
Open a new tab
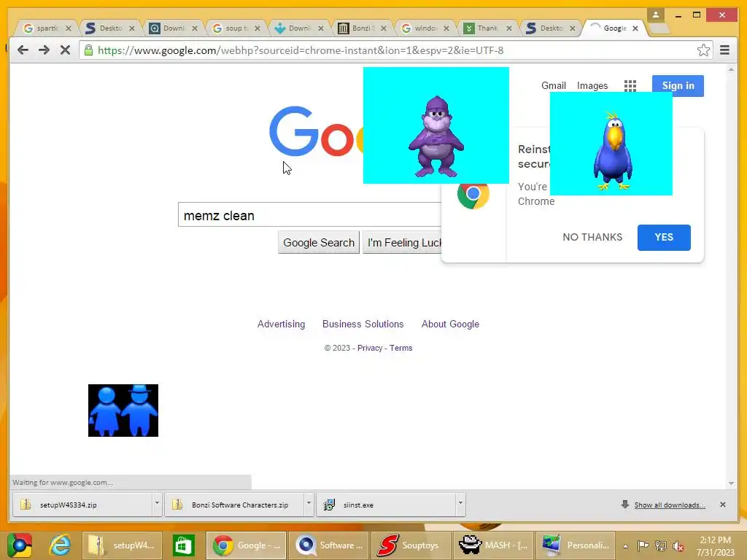(659, 28)
